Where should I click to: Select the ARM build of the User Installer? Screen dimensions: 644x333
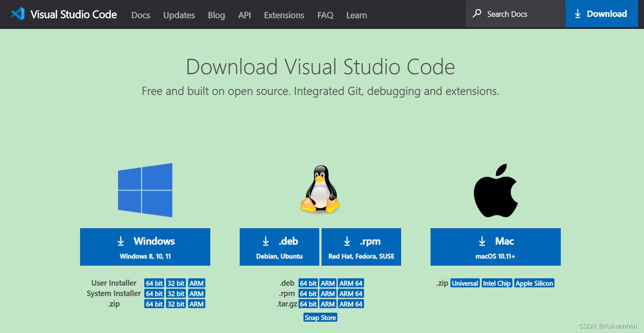197,283
